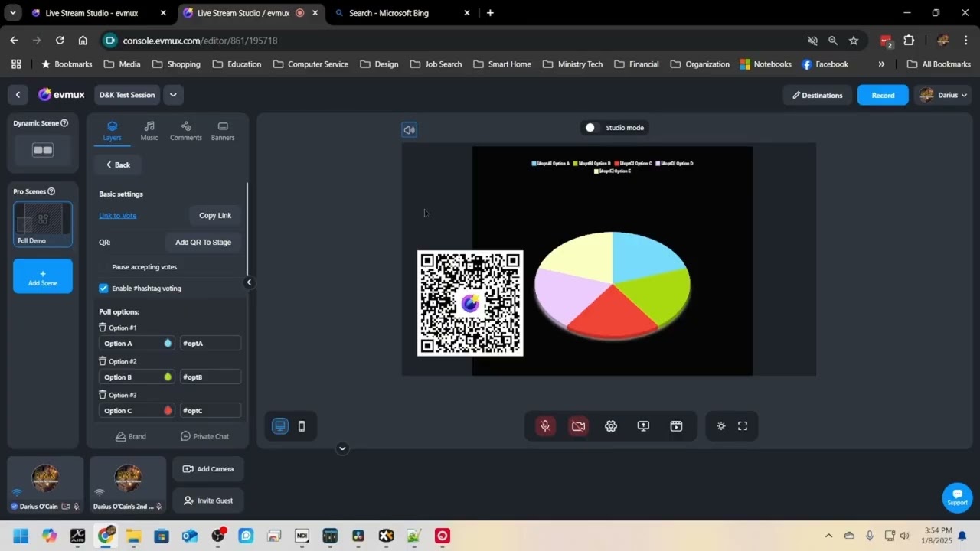Toggle Darius O'Cain's participant camera icon

tap(66, 507)
